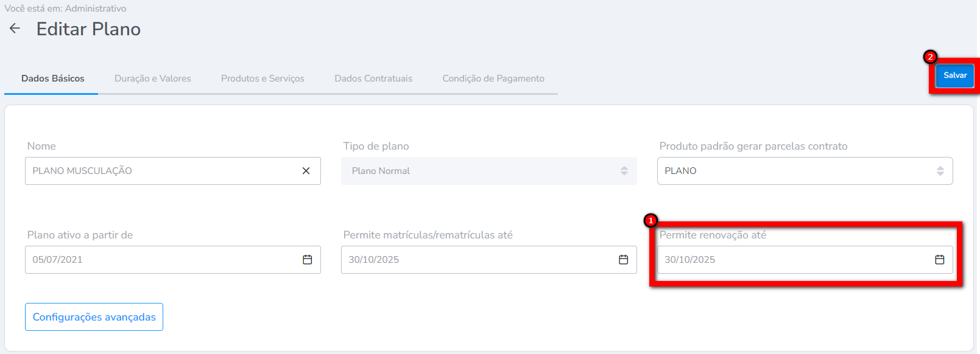The width and height of the screenshot is (980, 354).
Task: Select the Dados Contratuais tab
Action: coord(373,78)
